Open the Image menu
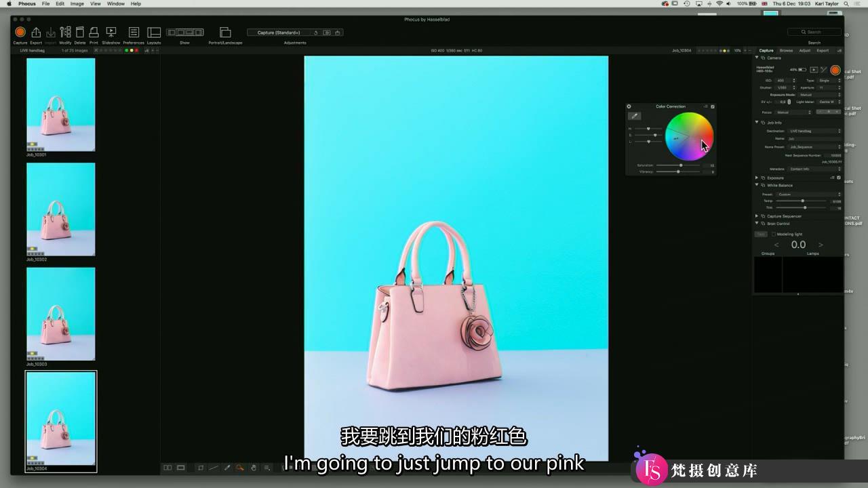The image size is (868, 488). (x=77, y=3)
